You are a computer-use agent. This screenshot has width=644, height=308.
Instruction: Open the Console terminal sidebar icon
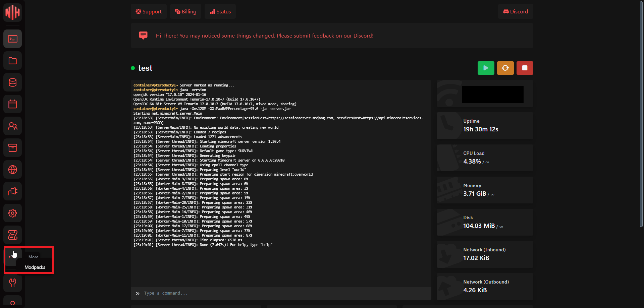click(x=13, y=39)
